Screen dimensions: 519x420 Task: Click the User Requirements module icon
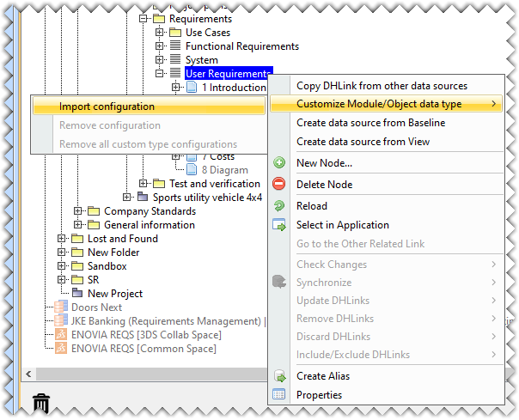coord(175,73)
